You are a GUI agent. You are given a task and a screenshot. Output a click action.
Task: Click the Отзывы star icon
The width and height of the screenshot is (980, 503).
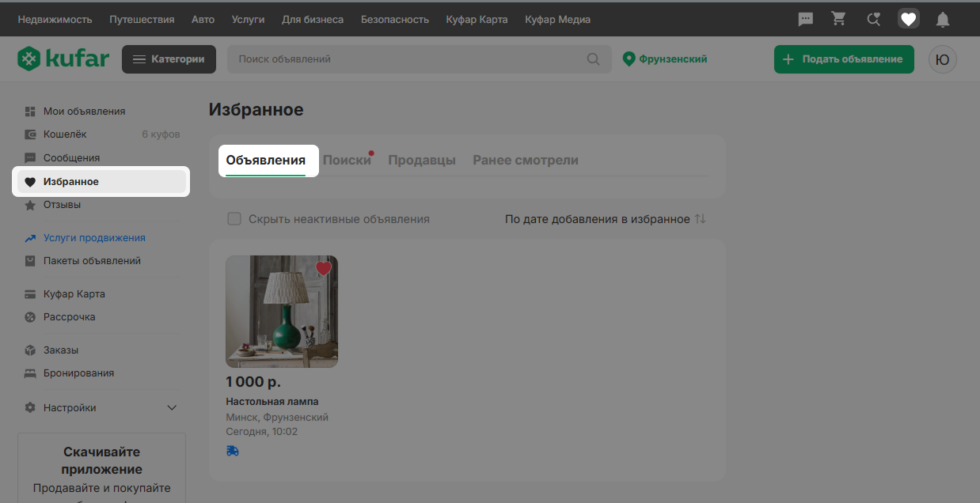[x=30, y=205]
